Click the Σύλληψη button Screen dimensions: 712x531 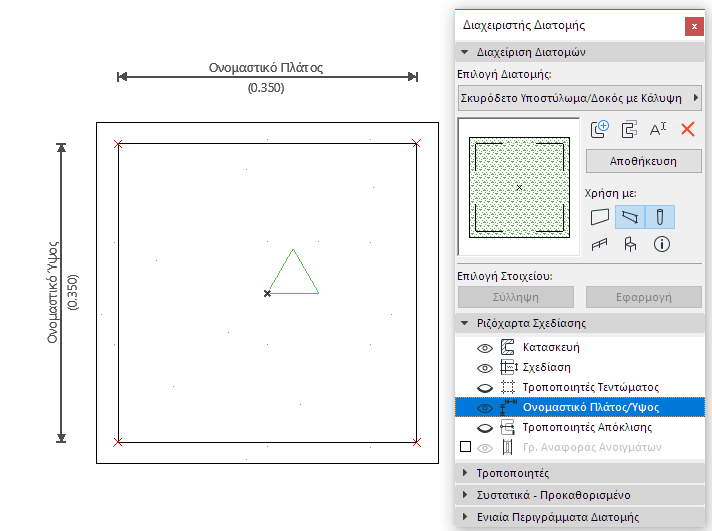tap(516, 297)
